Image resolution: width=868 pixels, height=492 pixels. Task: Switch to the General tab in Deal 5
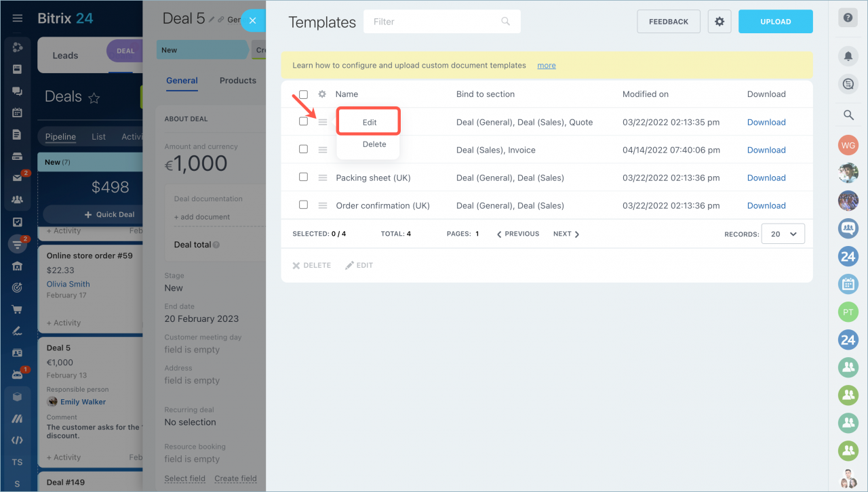[x=182, y=81]
